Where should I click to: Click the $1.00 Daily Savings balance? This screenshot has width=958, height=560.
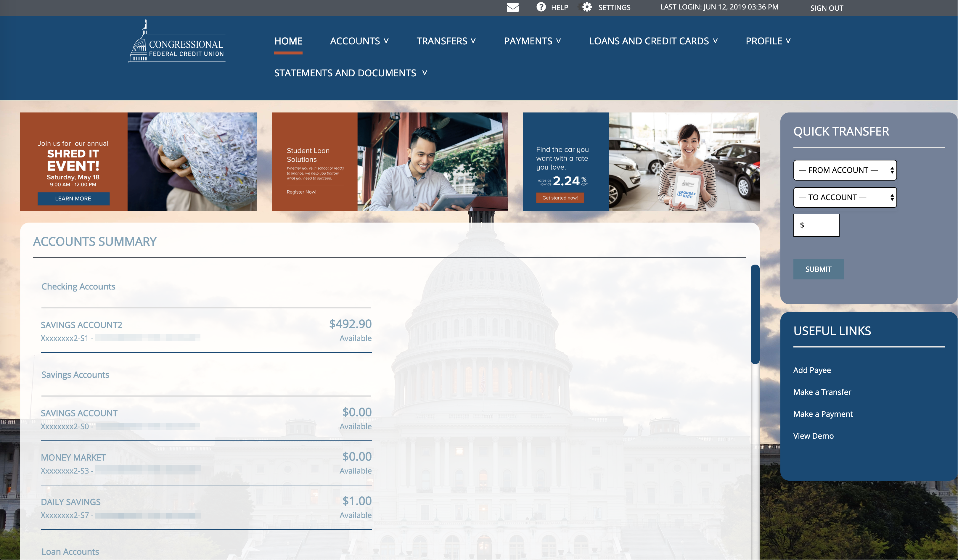coord(357,501)
